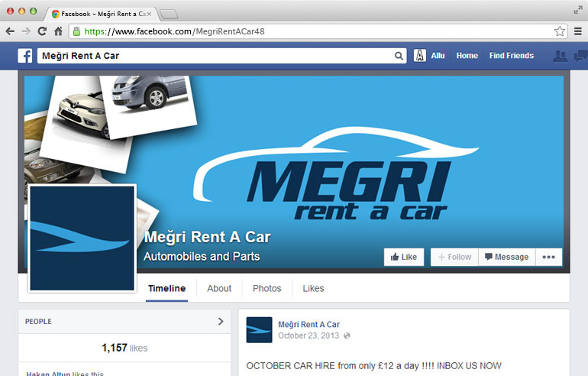
Task: Click the Facebook logo icon
Action: 25,56
